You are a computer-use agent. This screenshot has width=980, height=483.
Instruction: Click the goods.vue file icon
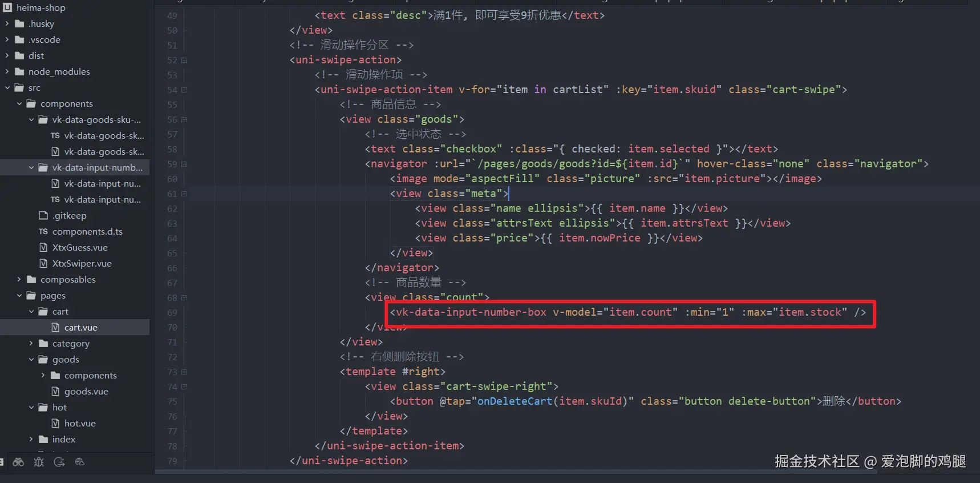pos(55,391)
